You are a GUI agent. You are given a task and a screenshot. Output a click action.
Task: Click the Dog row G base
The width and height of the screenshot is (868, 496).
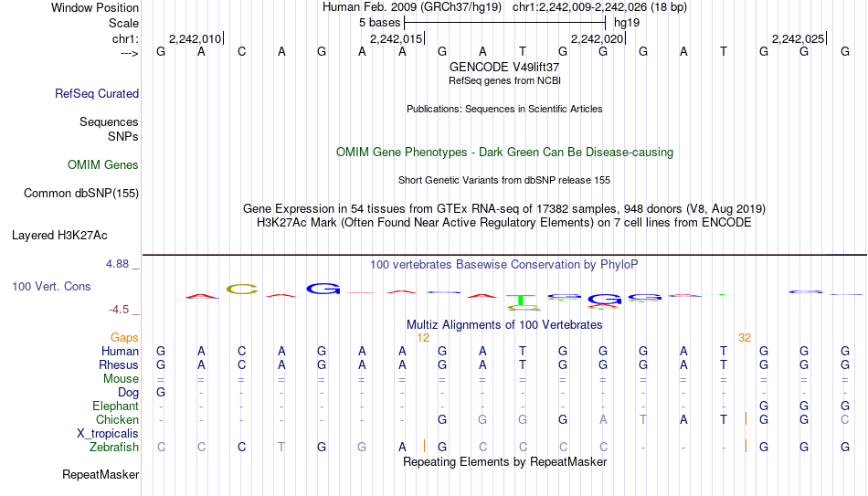pos(161,393)
